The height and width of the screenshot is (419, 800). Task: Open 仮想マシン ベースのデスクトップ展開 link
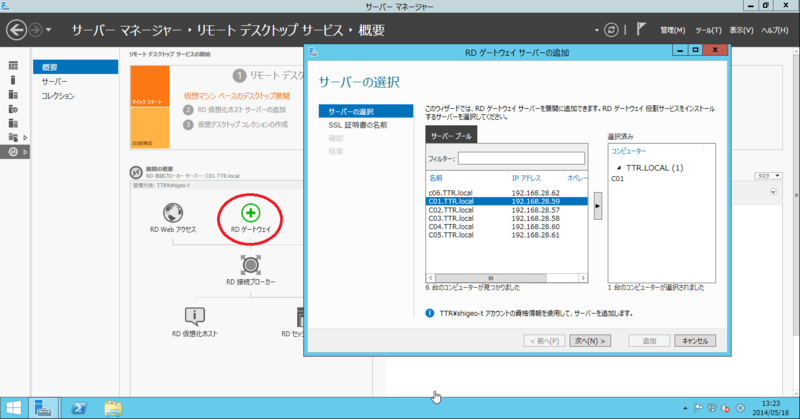click(237, 96)
